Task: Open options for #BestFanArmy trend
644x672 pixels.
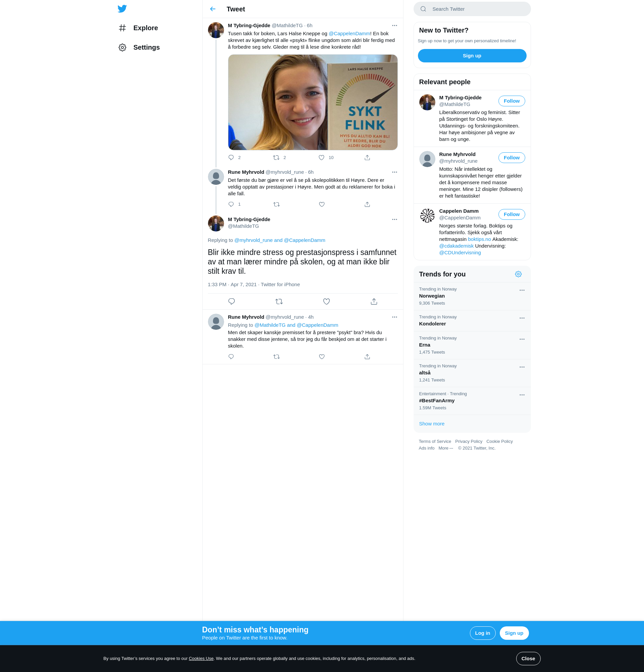Action: pos(522,395)
